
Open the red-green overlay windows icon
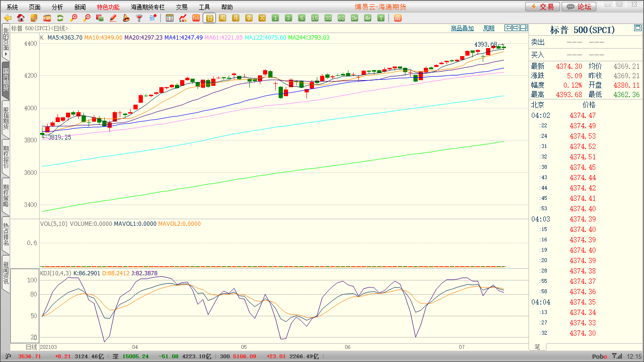(100, 18)
